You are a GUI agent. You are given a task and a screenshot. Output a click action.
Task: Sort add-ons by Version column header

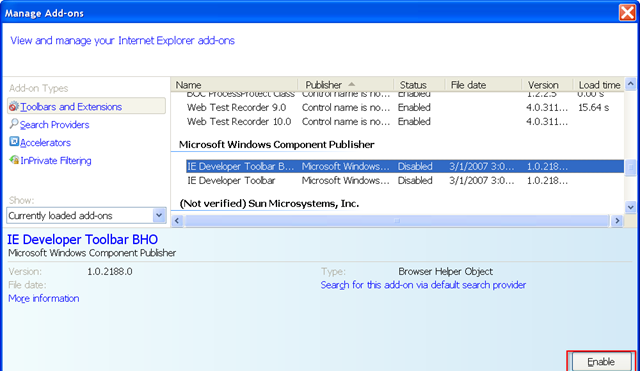pyautogui.click(x=547, y=85)
